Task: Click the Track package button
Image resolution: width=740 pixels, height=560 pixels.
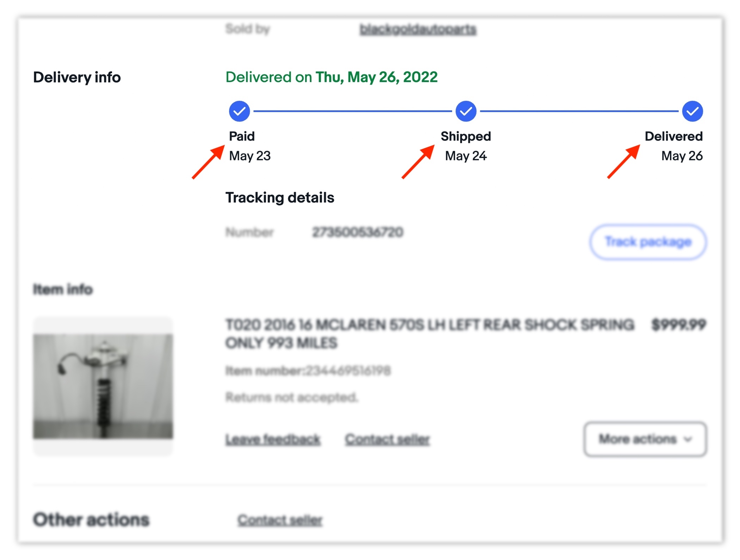Action: pos(648,242)
